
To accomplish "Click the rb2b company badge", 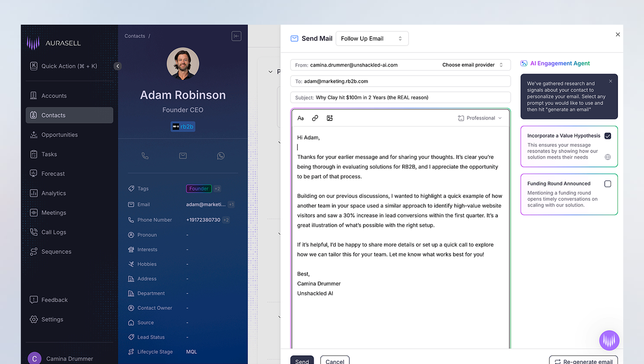I will (183, 127).
